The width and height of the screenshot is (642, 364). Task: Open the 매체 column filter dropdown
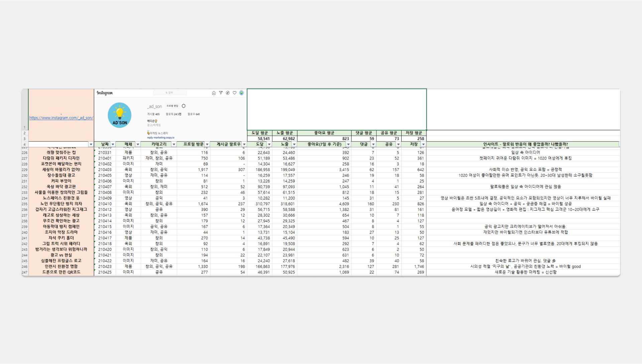click(x=138, y=144)
